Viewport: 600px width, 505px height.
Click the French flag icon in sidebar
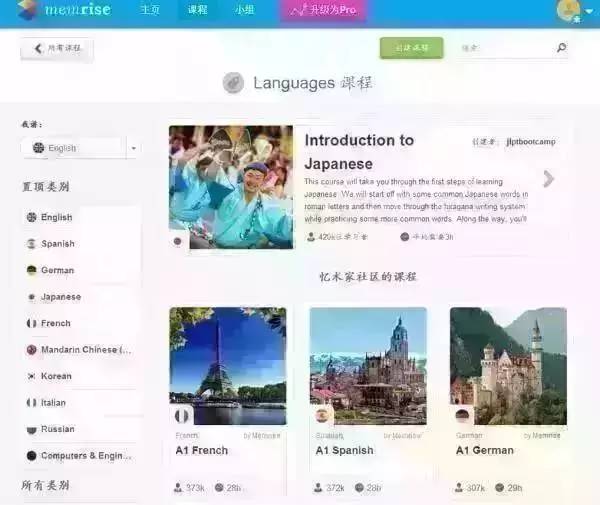32,323
